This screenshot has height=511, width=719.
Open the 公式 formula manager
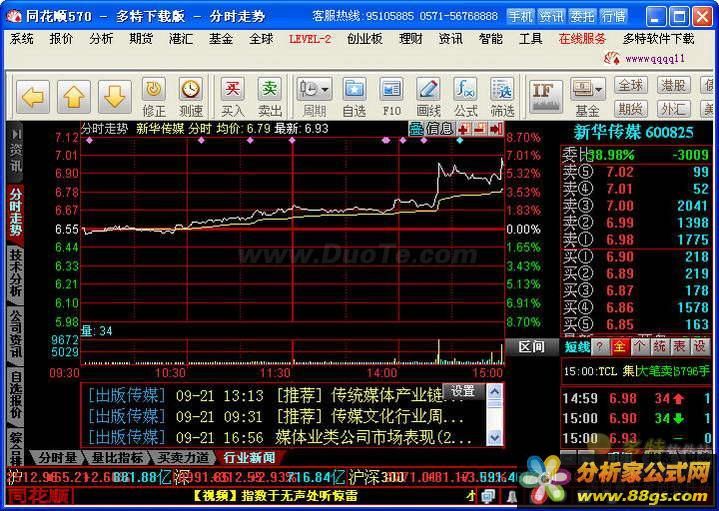click(x=465, y=97)
